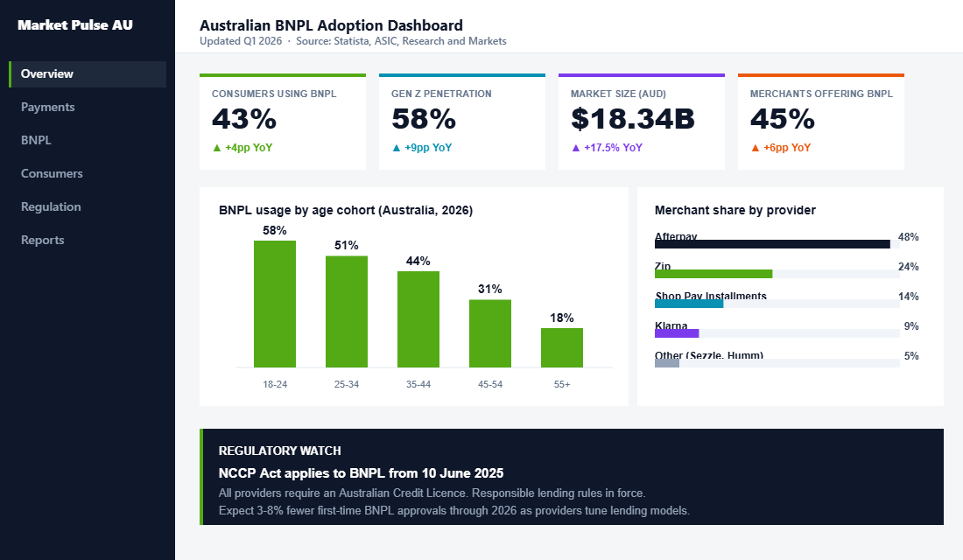Click the Afterpay link in merchant share
Image resolution: width=963 pixels, height=560 pixels.
675,236
